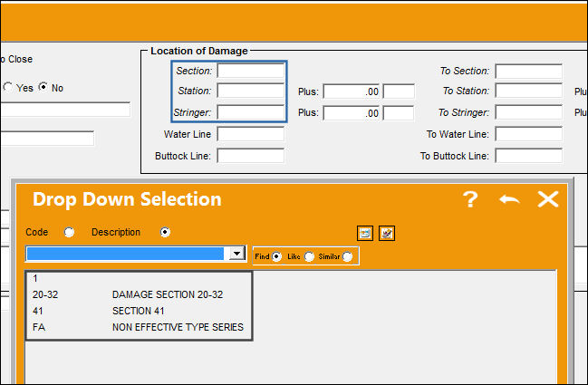Click the 41 code cell
The image size is (588, 385).
[37, 311]
